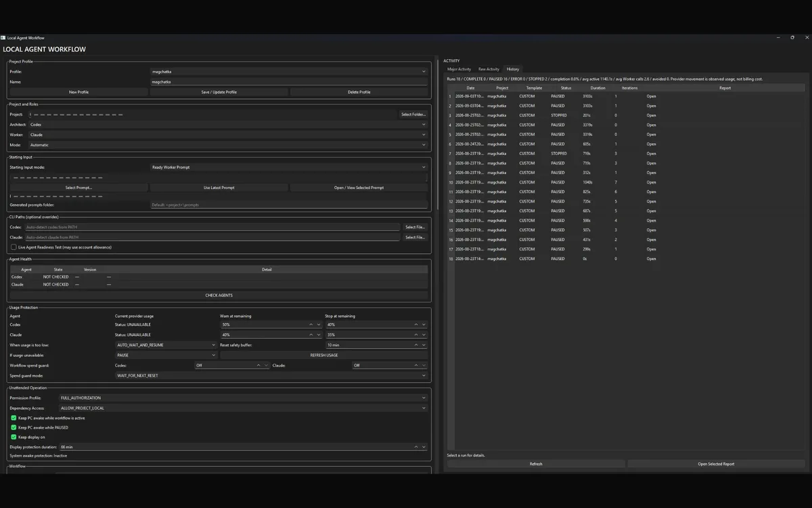Click the Iterations column header in History
This screenshot has width=812, height=508.
point(629,88)
